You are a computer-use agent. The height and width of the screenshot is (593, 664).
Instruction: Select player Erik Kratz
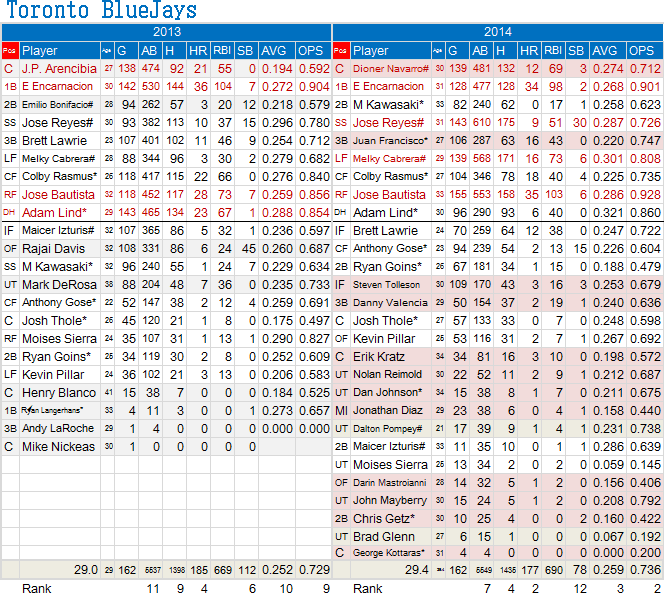coord(379,357)
